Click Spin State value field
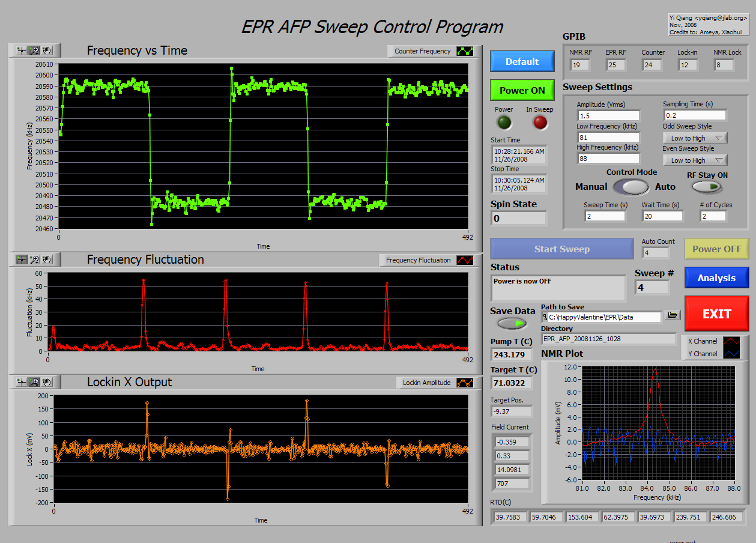 pyautogui.click(x=519, y=219)
